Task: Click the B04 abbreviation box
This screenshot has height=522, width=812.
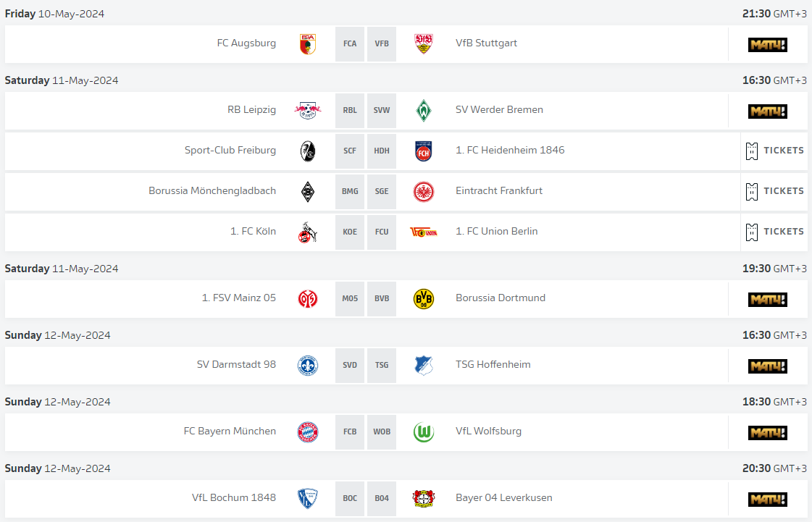Action: click(x=382, y=498)
